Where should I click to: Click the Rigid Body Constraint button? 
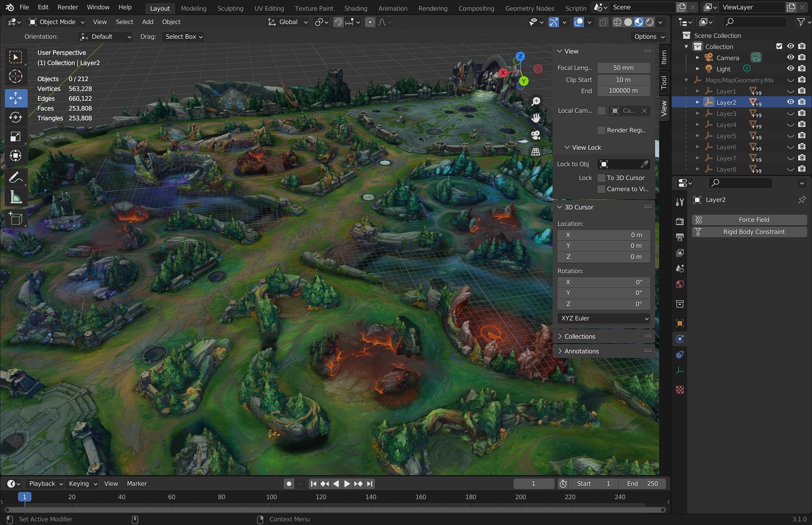coord(749,232)
